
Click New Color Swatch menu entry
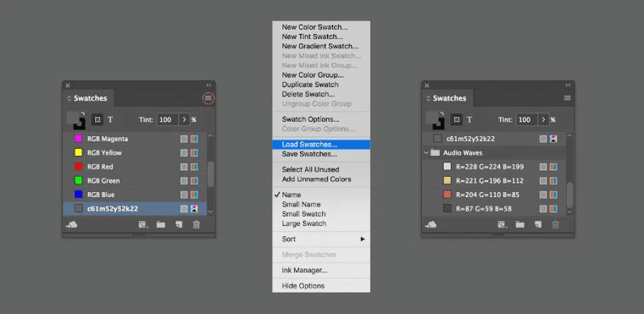point(314,27)
